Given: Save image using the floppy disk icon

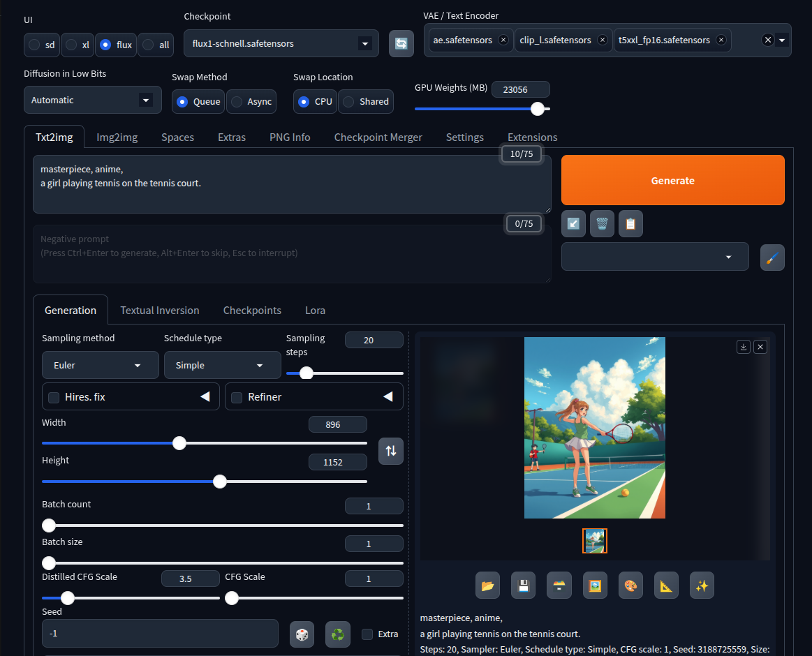Looking at the screenshot, I should click(523, 586).
